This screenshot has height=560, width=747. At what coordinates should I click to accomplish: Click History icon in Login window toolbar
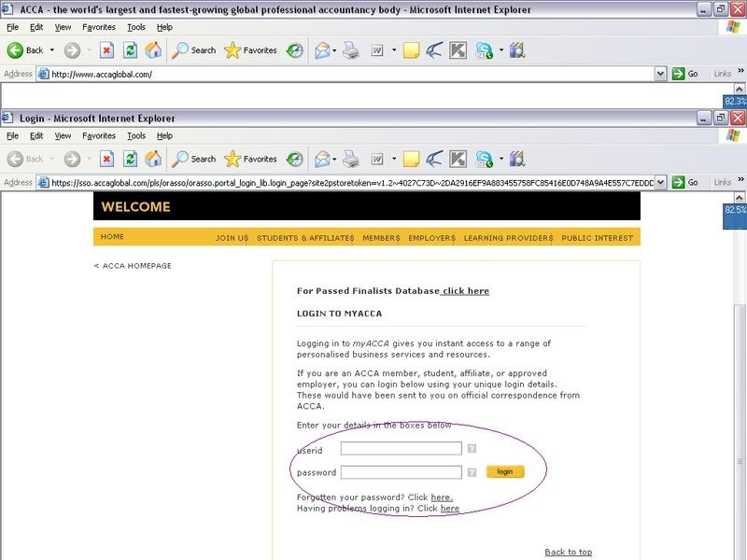[x=295, y=159]
